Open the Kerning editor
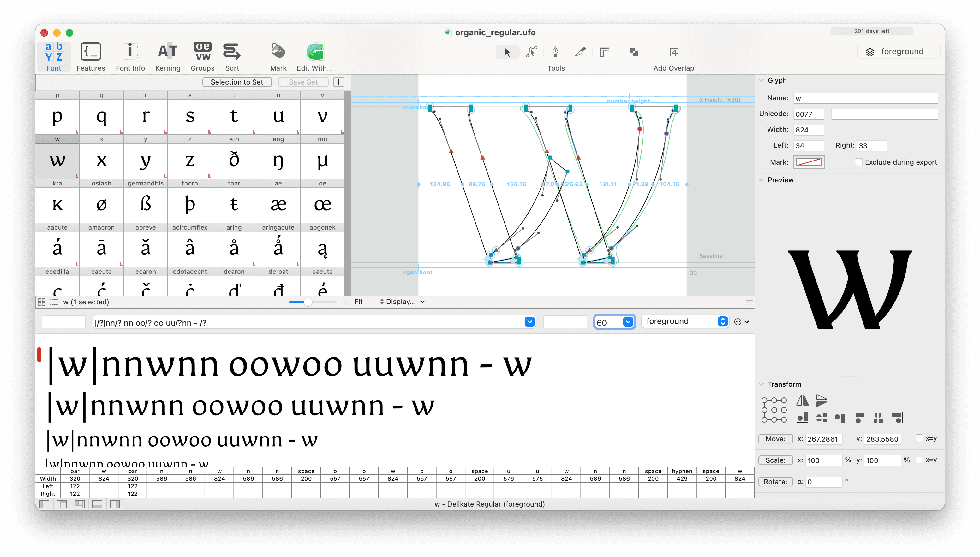Screen dimensions: 980x557 (168, 57)
